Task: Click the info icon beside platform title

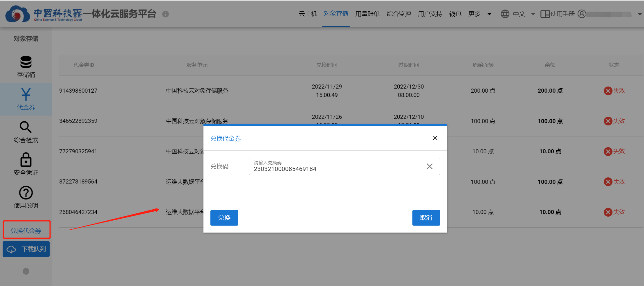Action: click(165, 14)
